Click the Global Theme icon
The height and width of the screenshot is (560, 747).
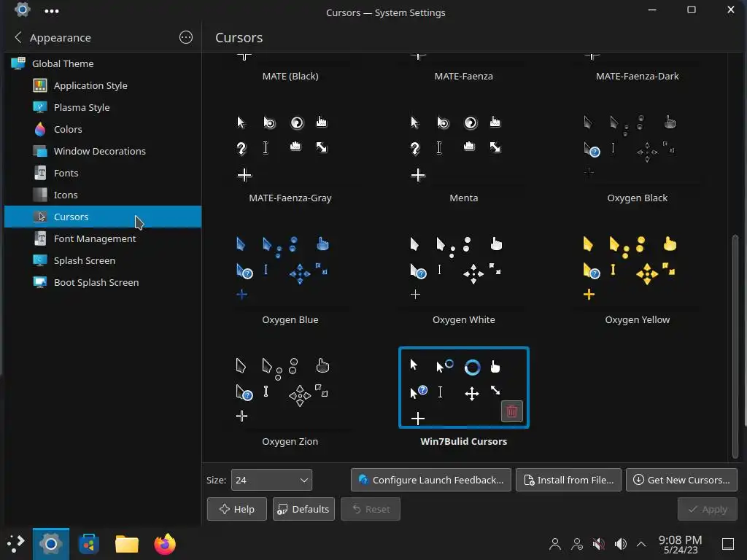click(x=18, y=64)
